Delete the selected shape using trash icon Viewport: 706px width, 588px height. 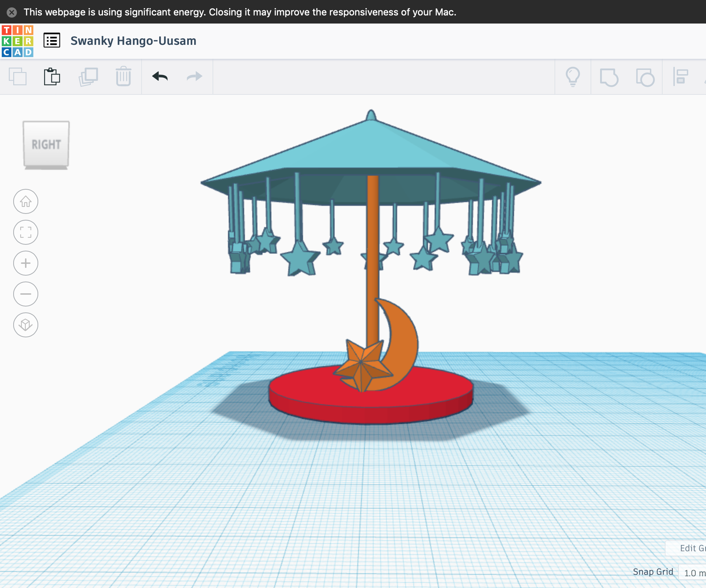(x=123, y=77)
